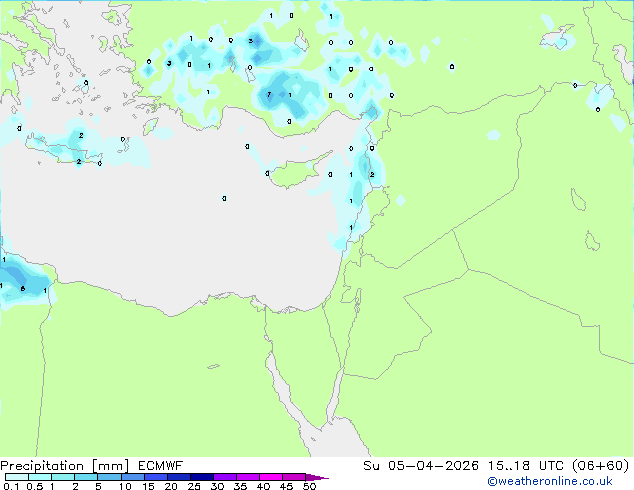Click the '0.5' legend scale label
The width and height of the screenshot is (634, 490).
[x=35, y=486]
